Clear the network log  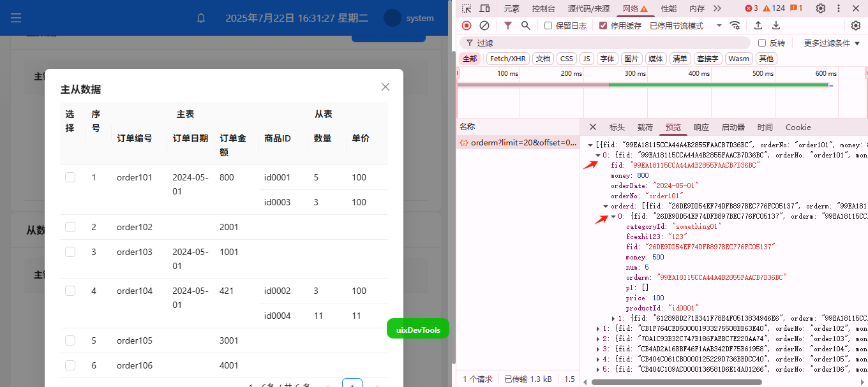click(x=484, y=26)
